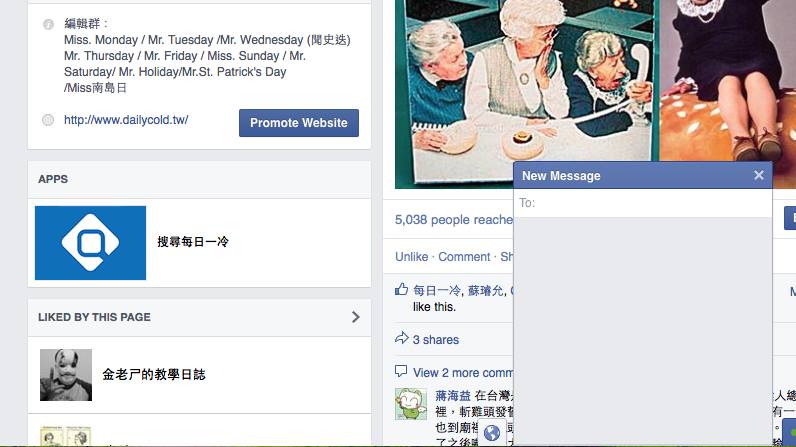Click the search app blue icon
The height and width of the screenshot is (447, 796).
tap(90, 243)
